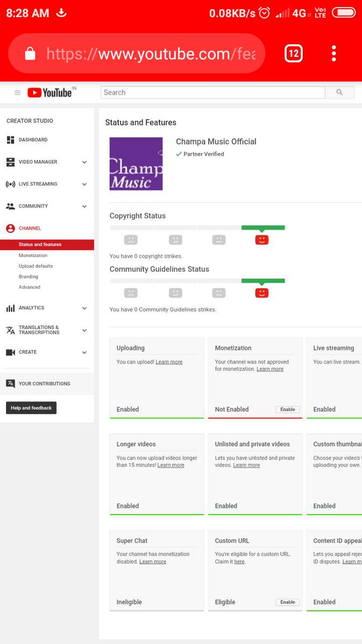Tap the battery indicator icon
This screenshot has height=644, width=362.
pos(343,12)
